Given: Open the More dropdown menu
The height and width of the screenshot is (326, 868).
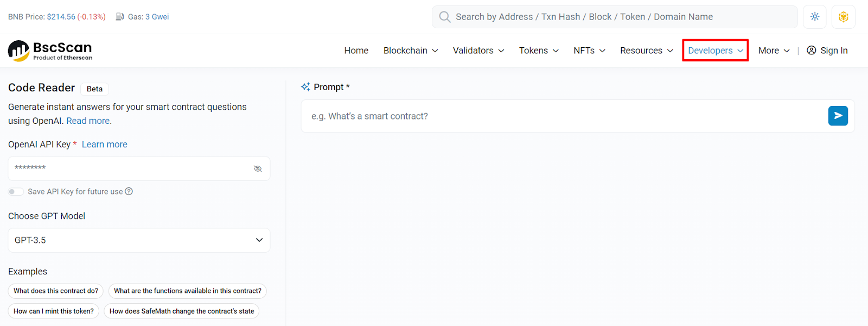Looking at the screenshot, I should coord(774,51).
